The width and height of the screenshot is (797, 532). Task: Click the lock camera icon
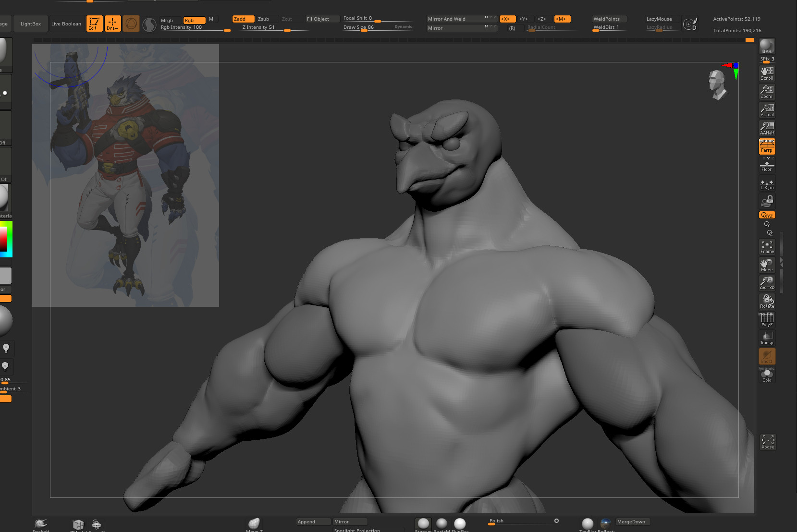point(767,201)
